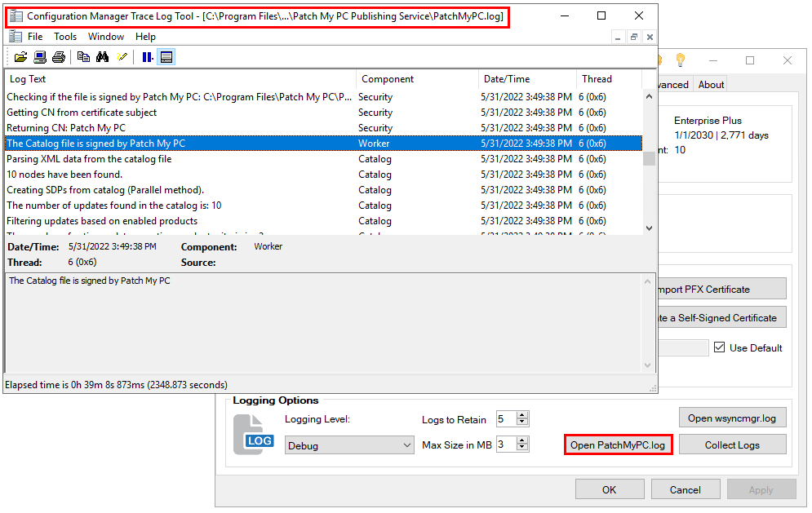Click the Thread column header

[609, 78]
